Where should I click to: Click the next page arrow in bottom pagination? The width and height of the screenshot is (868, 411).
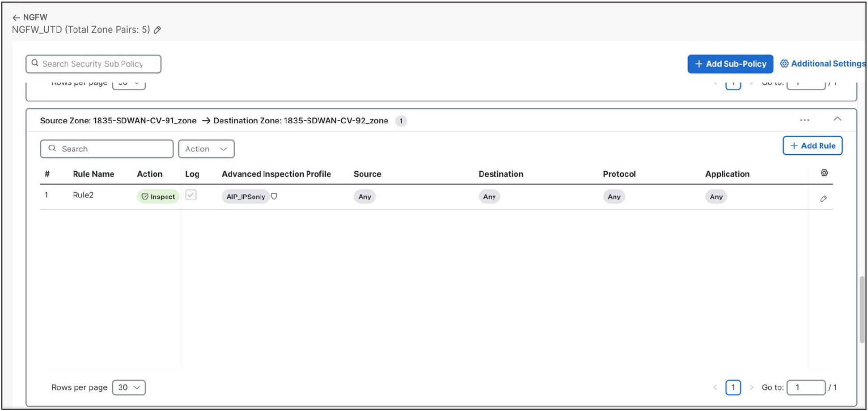(752, 387)
